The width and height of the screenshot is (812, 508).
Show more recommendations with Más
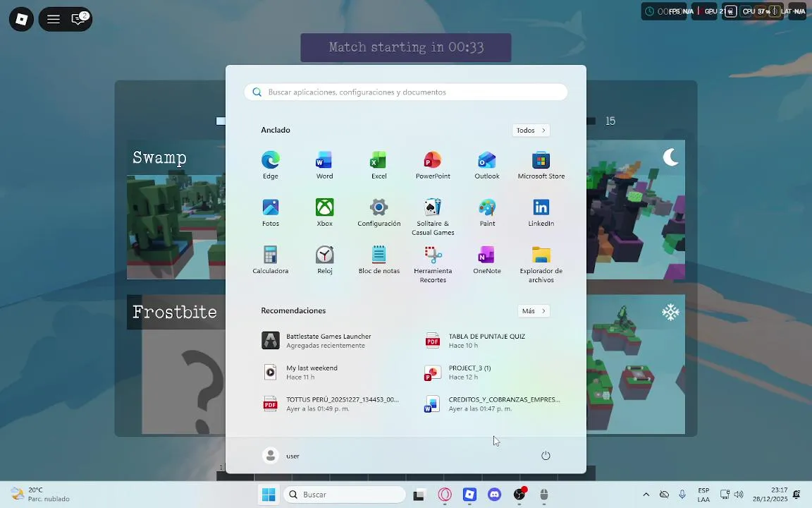pyautogui.click(x=534, y=311)
